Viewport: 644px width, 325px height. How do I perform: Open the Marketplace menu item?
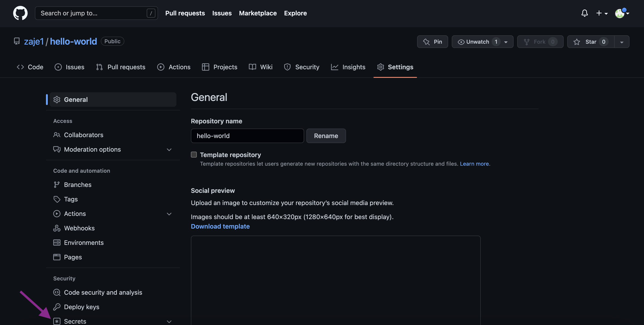[258, 13]
